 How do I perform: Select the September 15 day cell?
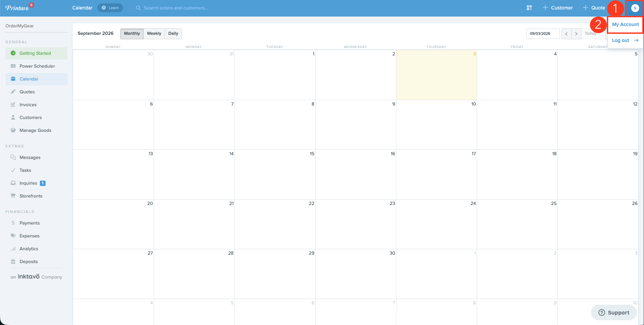275,175
